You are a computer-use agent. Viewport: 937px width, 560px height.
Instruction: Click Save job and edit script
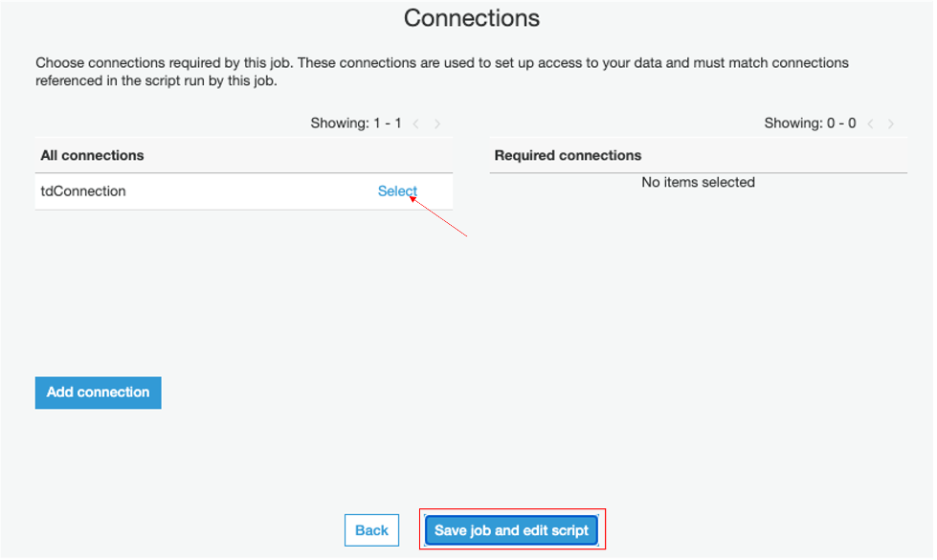511,530
